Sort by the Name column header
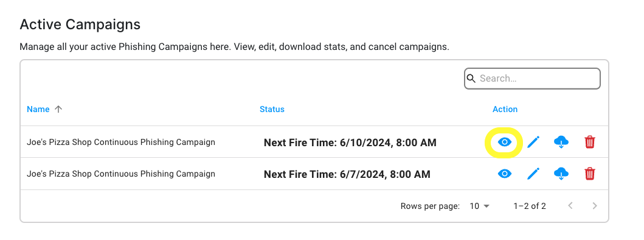 (38, 109)
